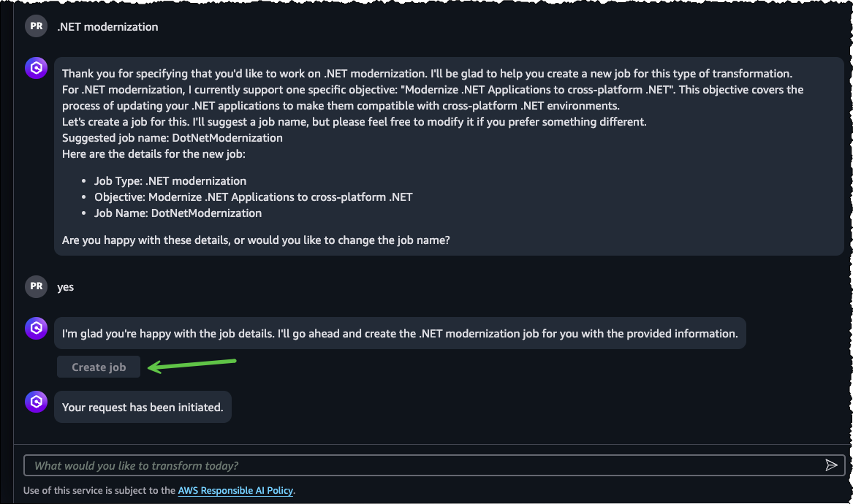Viewport: 853px width, 504px height.
Task: Open the AWS Responsible AI Policy link
Action: point(235,490)
